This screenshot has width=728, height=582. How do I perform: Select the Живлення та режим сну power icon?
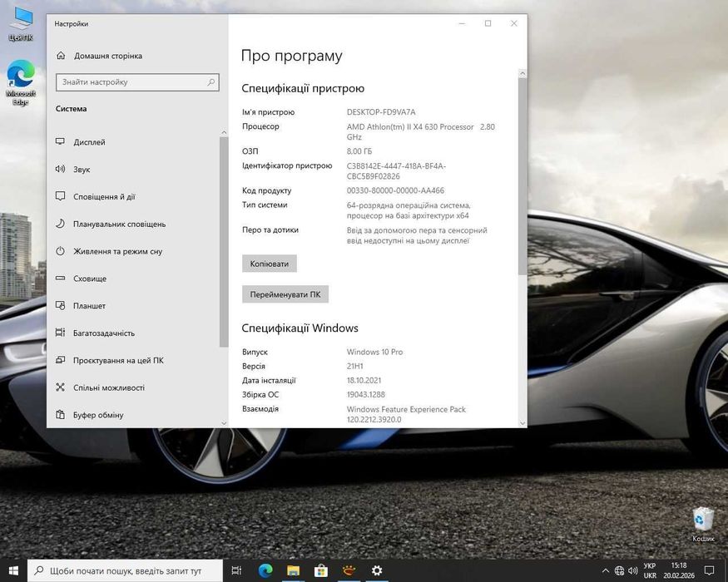[x=61, y=251]
